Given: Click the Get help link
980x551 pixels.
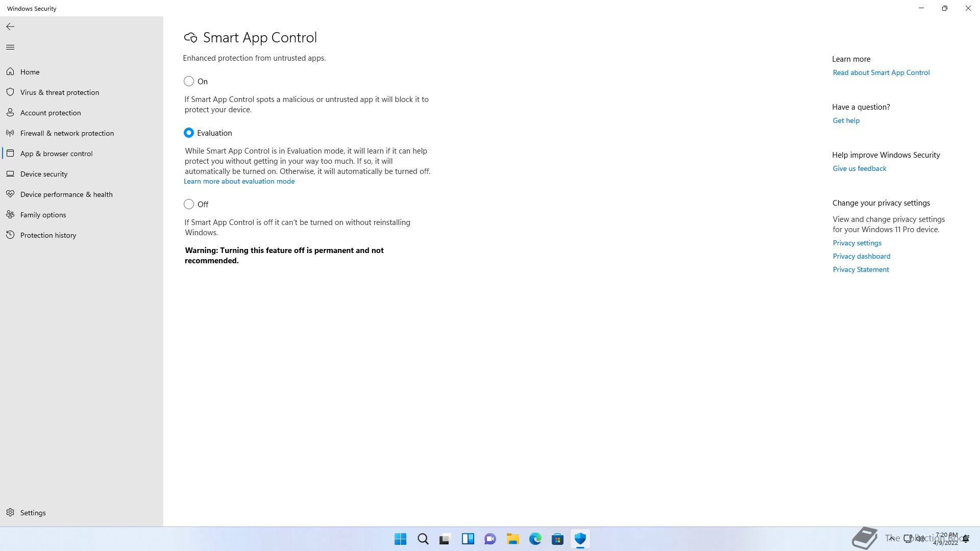Looking at the screenshot, I should click(846, 120).
